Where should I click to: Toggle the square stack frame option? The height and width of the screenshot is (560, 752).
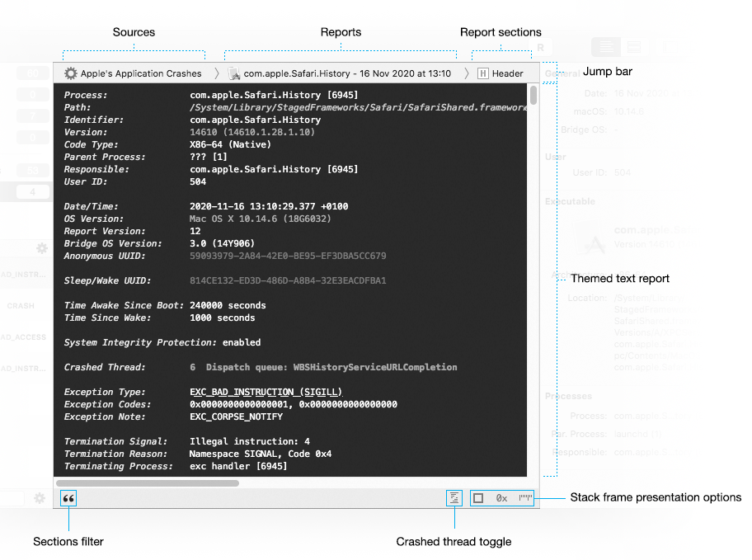tap(478, 498)
